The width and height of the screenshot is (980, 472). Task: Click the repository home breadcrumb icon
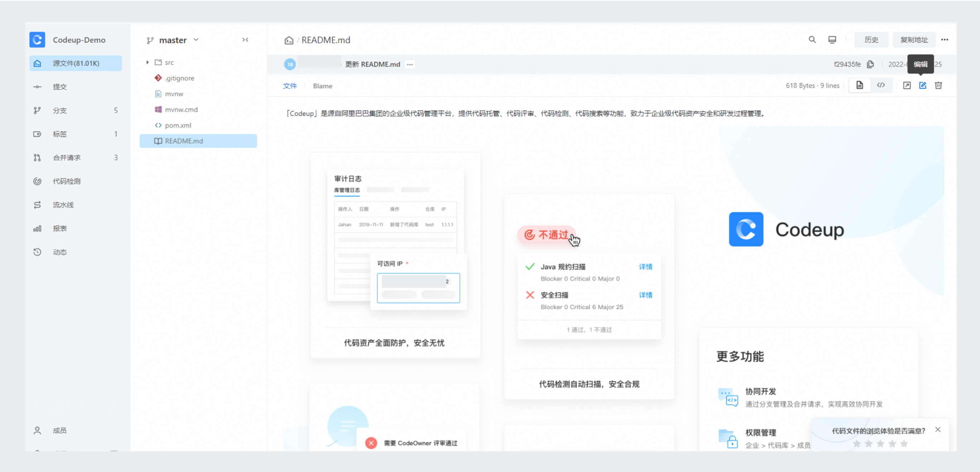pyautogui.click(x=289, y=40)
